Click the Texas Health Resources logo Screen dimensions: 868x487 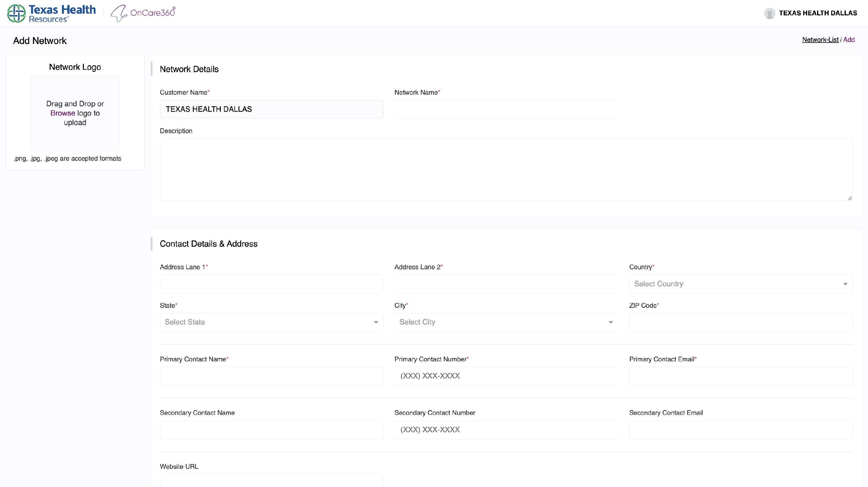52,14
